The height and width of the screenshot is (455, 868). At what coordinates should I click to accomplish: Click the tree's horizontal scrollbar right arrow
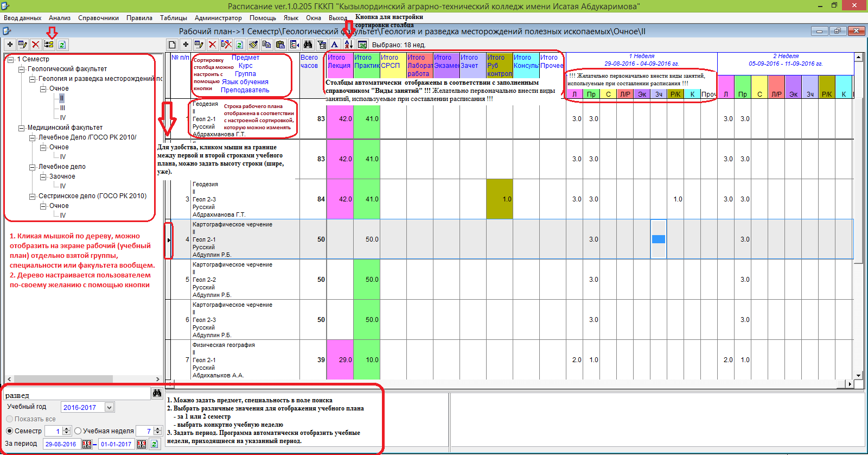point(158,379)
